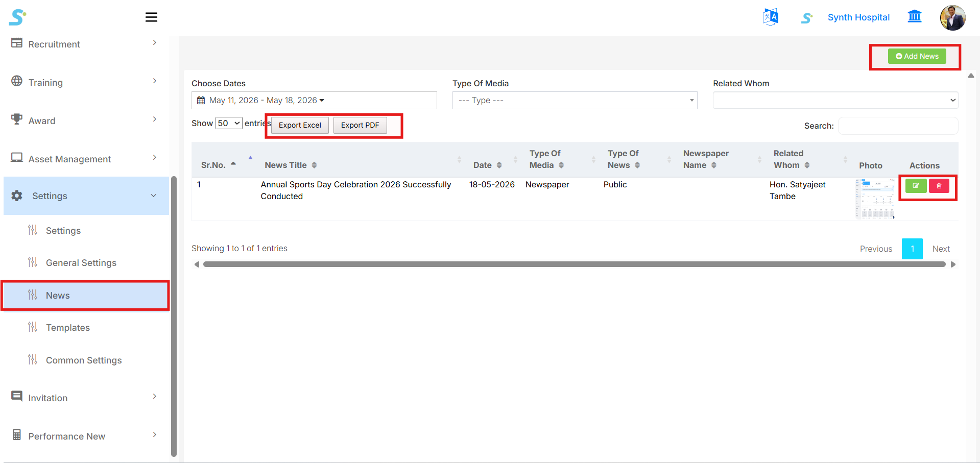The height and width of the screenshot is (463, 980).
Task: Click the Invitation chat icon
Action: [x=17, y=396]
